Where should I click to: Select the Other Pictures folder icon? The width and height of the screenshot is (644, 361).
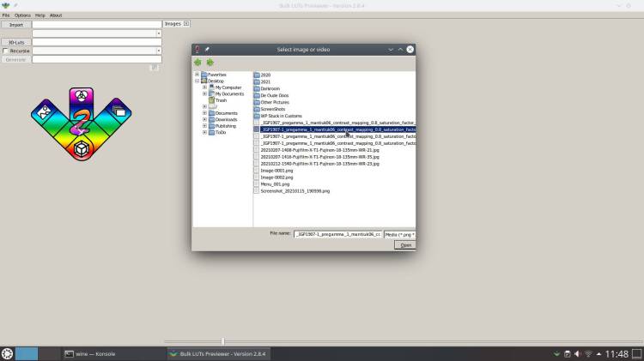tap(257, 102)
